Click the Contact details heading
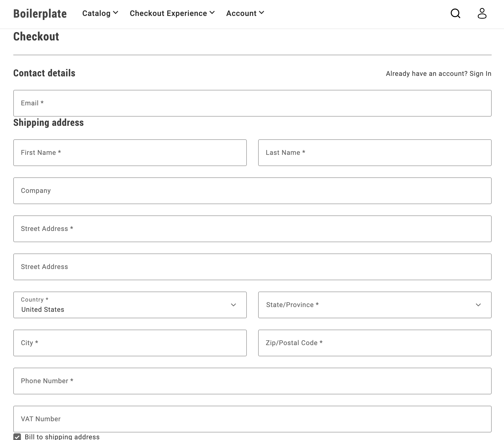 (44, 73)
